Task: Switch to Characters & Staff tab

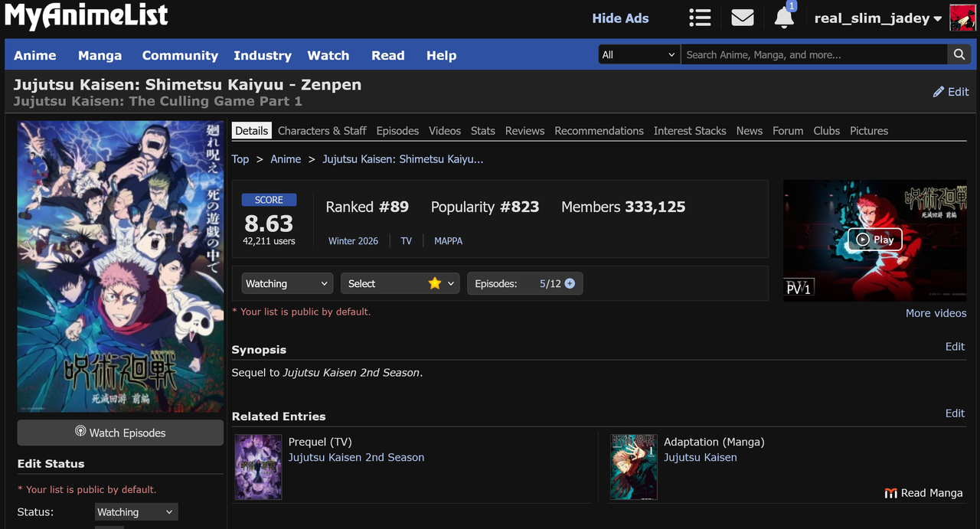Action: tap(322, 131)
